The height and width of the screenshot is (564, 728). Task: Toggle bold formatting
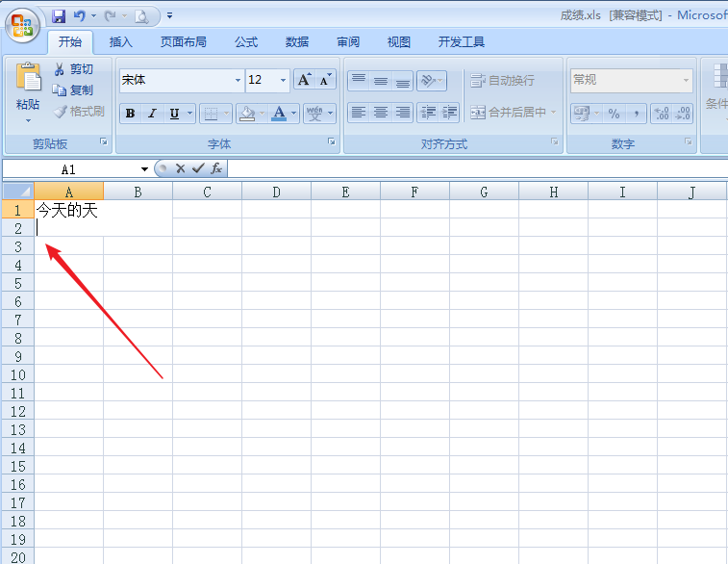(x=131, y=114)
